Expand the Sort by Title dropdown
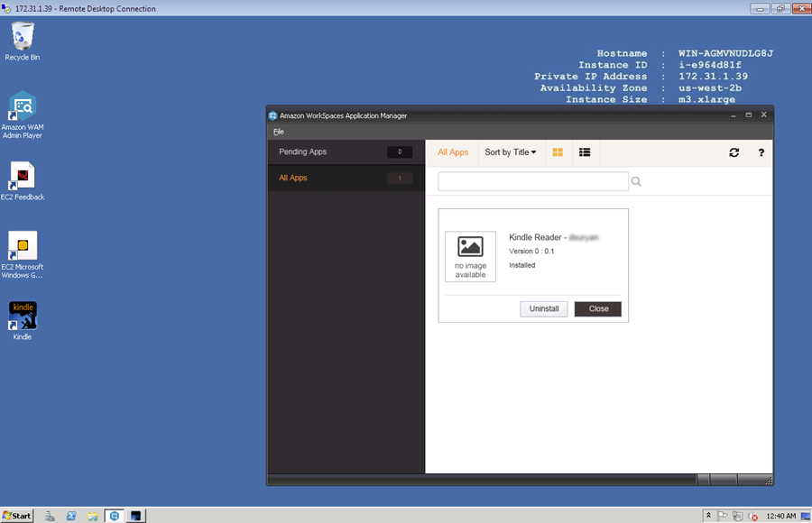This screenshot has height=523, width=812. pyautogui.click(x=510, y=152)
